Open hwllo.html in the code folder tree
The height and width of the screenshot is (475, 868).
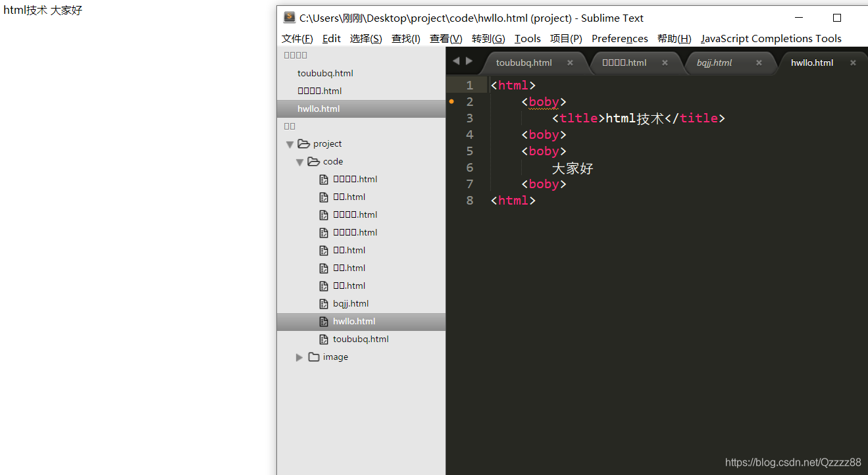(361, 321)
